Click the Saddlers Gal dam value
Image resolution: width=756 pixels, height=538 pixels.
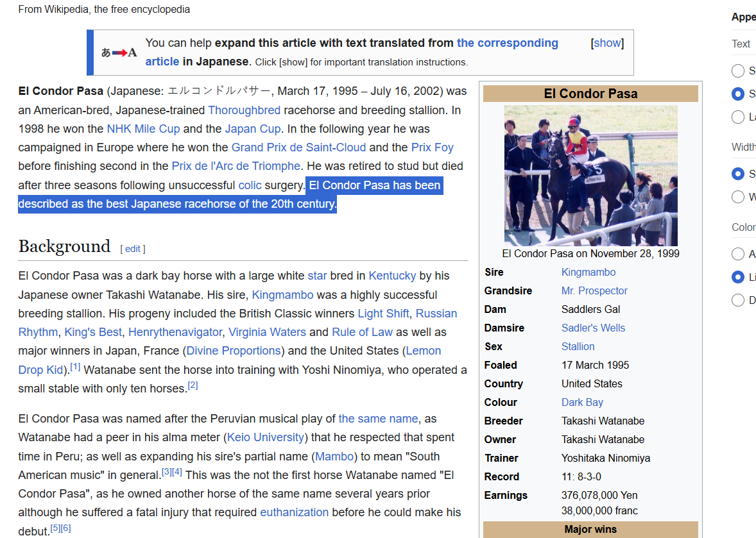tap(590, 310)
